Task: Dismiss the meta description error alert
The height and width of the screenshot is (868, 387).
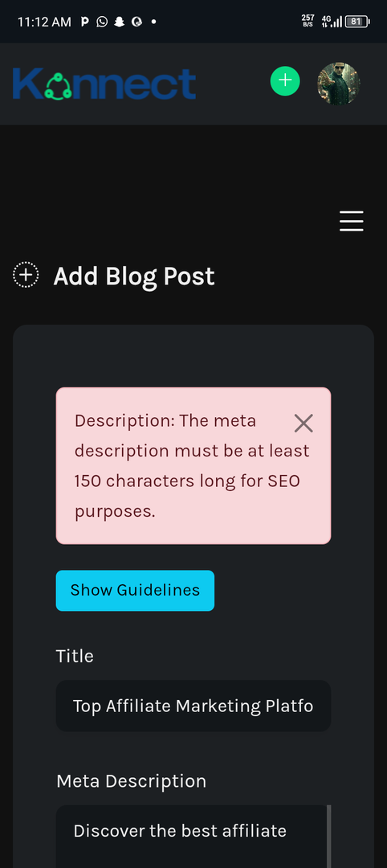Action: pyautogui.click(x=303, y=424)
